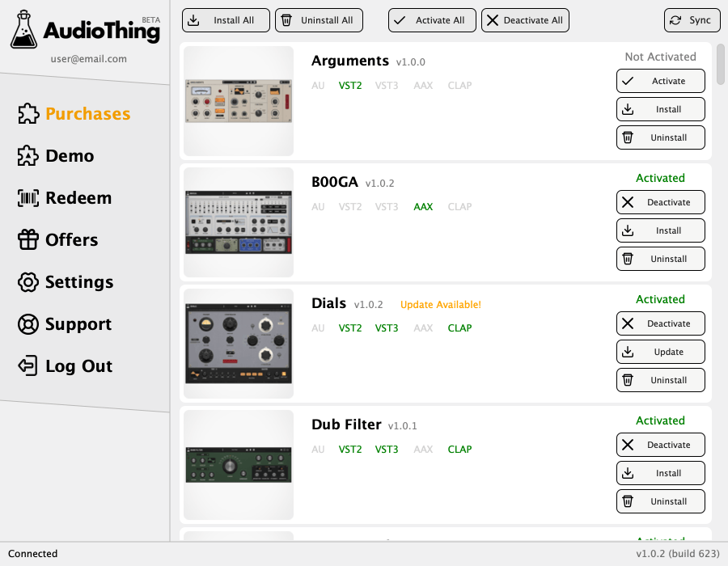The image size is (728, 566).
Task: Click the barcode Redeem icon
Action: click(28, 198)
